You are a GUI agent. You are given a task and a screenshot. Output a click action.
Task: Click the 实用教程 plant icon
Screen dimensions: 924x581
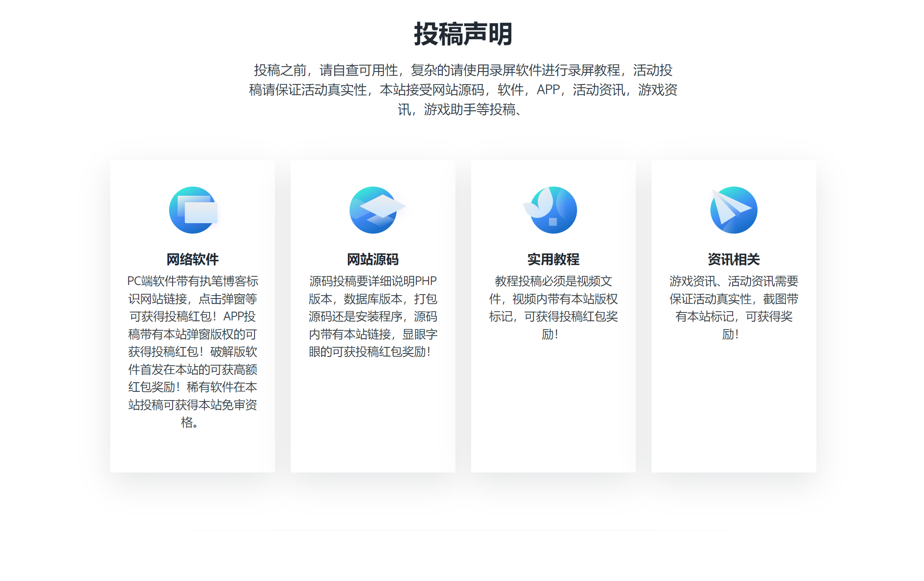[x=550, y=210]
